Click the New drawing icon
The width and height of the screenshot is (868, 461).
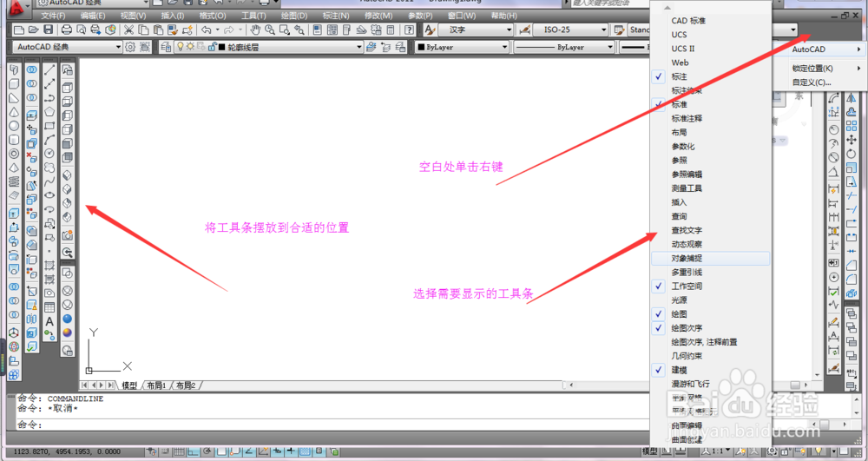(x=19, y=30)
